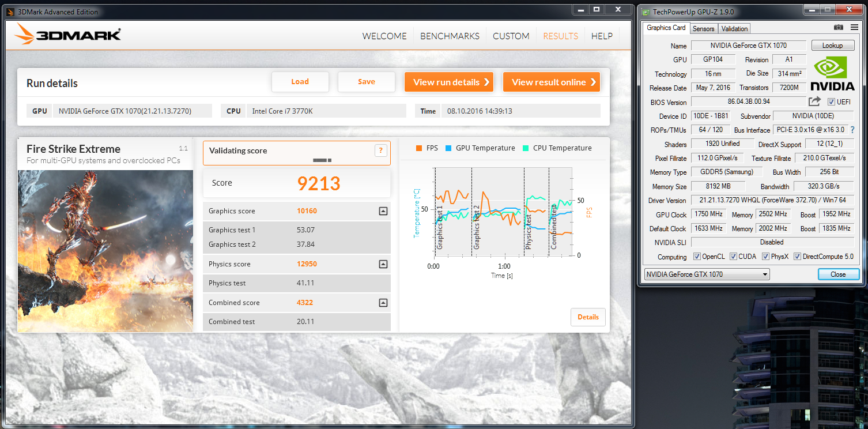The height and width of the screenshot is (429, 868).
Task: Click the GPU-Z title bar app icon
Action: [646, 12]
